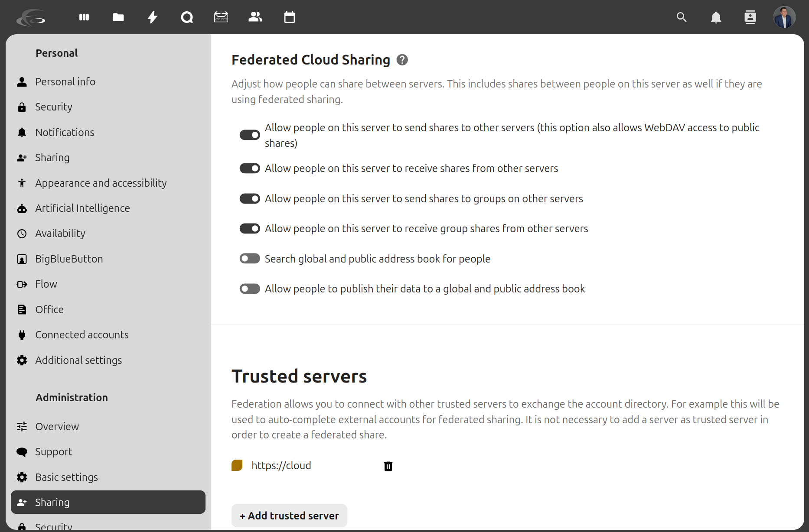Open the Dashboard app icon
This screenshot has width=809, height=532.
point(84,17)
